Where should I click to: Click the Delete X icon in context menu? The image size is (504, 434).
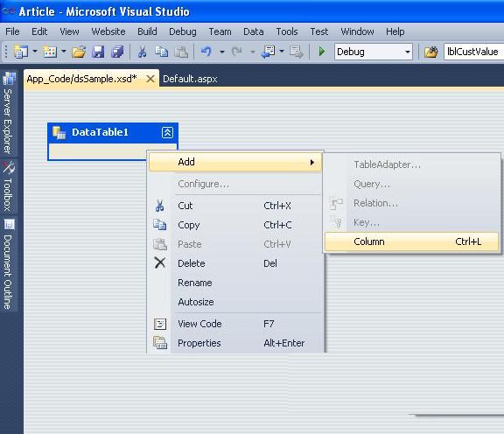click(160, 263)
